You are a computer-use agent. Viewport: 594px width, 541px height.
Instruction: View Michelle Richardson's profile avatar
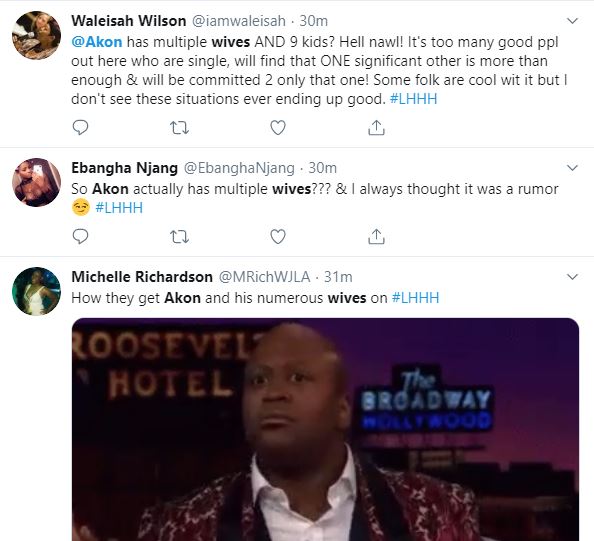(x=36, y=291)
